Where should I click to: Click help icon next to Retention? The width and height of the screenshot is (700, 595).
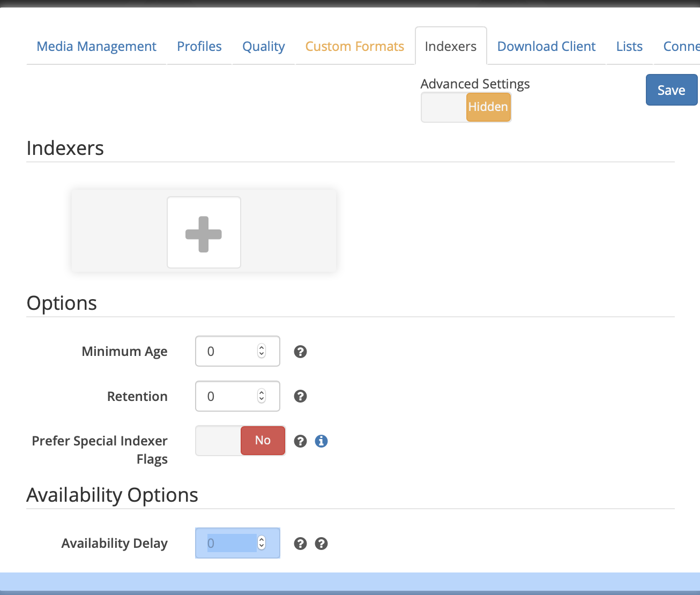300,396
